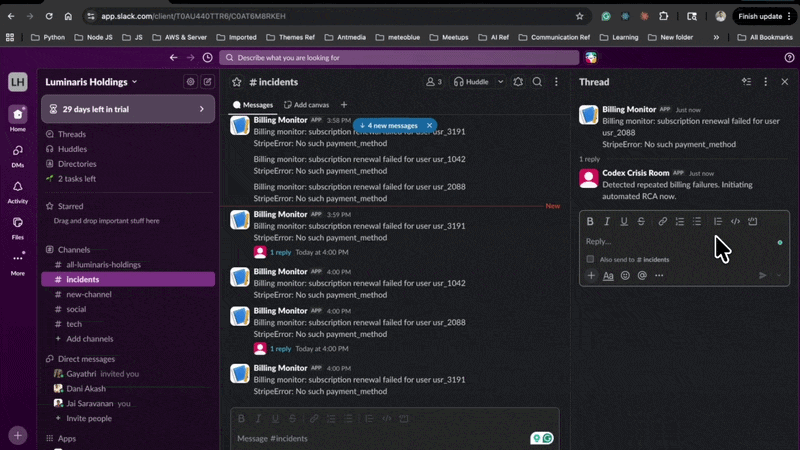Search within the #incidents channel
Viewport: 800px width, 450px height.
537,82
